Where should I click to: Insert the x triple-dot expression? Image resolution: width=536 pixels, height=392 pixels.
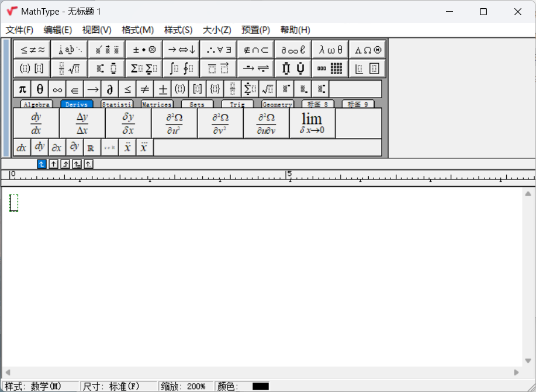click(x=144, y=147)
